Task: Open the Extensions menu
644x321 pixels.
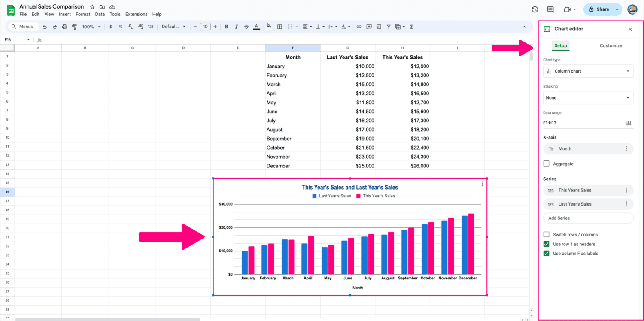Action: [x=136, y=14]
